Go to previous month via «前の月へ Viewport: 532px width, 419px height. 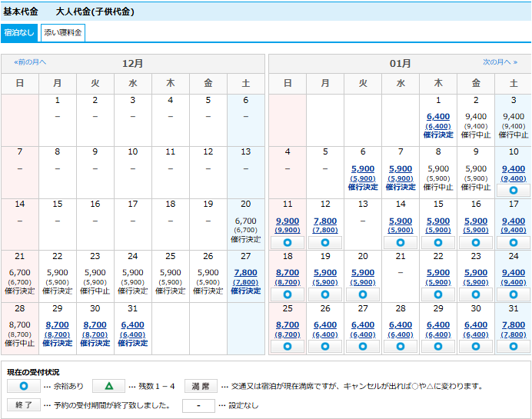pos(30,62)
